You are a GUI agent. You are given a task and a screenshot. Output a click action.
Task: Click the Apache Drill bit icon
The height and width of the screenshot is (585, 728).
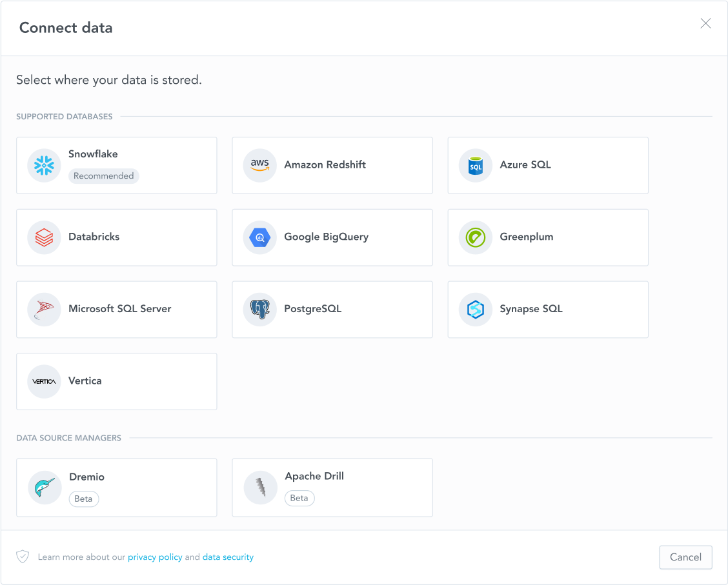261,488
